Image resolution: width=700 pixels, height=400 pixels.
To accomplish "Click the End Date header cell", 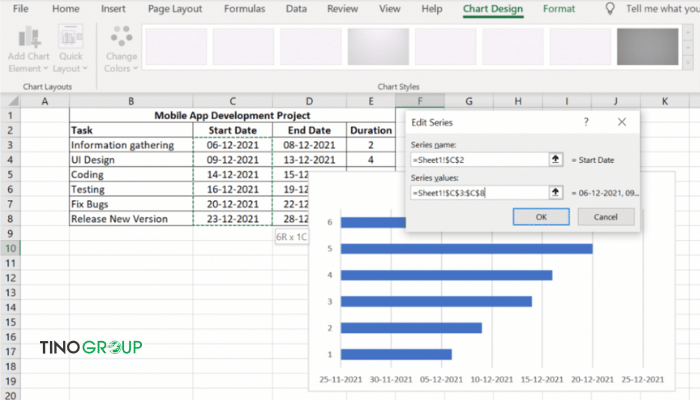I will point(309,130).
